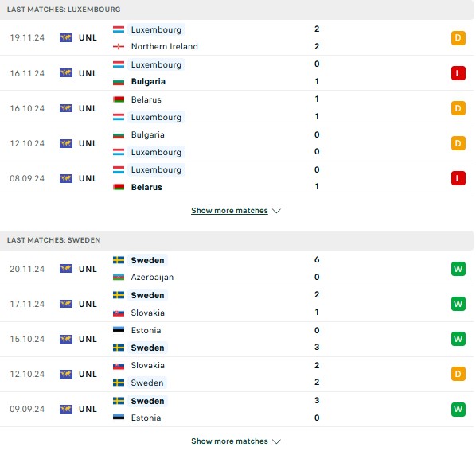Viewport: 476px width, 455px height.
Task: Click the win badge for Sweden vs Azerbaijan
Action: (x=458, y=269)
